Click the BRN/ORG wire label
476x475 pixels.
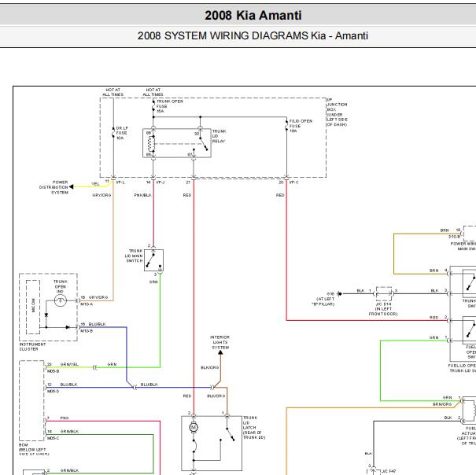(442, 404)
